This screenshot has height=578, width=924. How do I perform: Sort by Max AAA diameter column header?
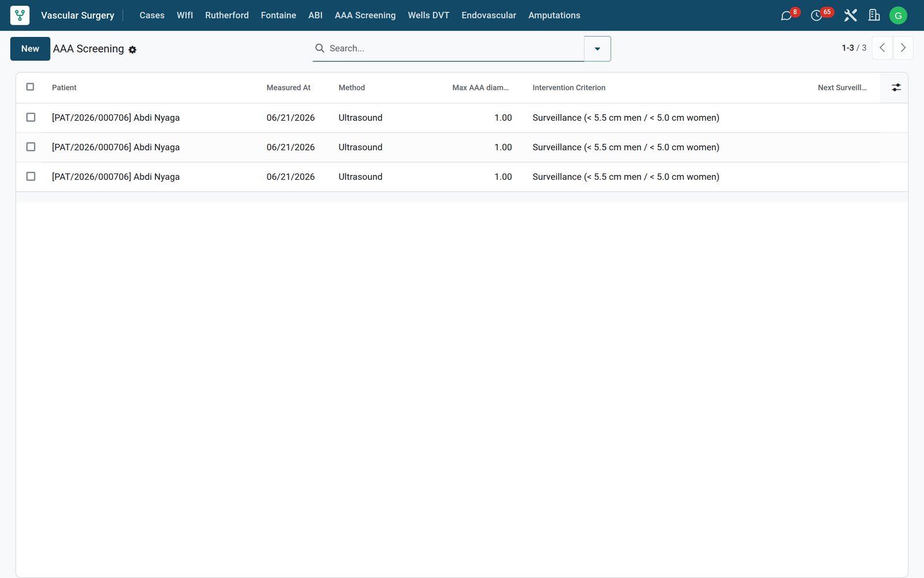coord(480,88)
